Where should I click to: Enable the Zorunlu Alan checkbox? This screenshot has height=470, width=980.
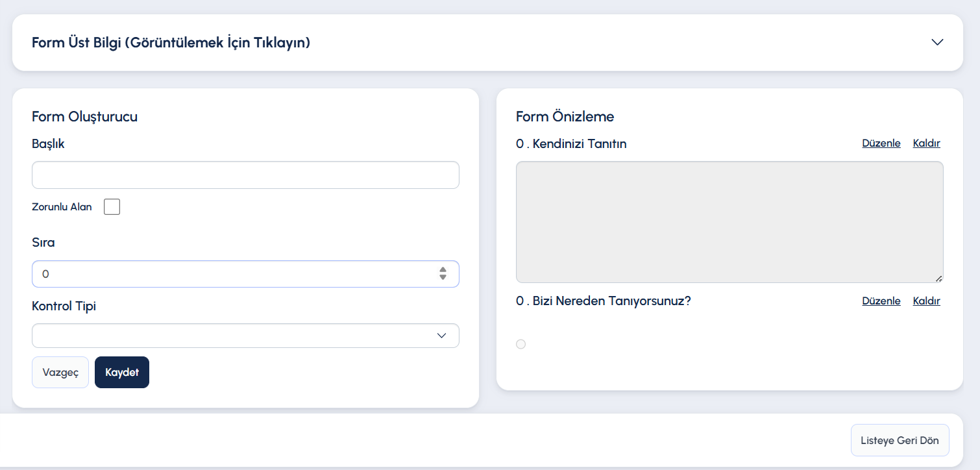[112, 207]
